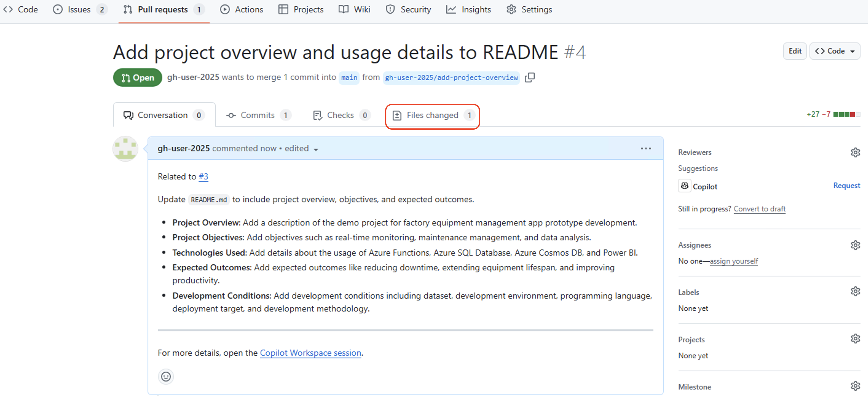Open the Checks tab
The image size is (868, 396).
tap(340, 116)
